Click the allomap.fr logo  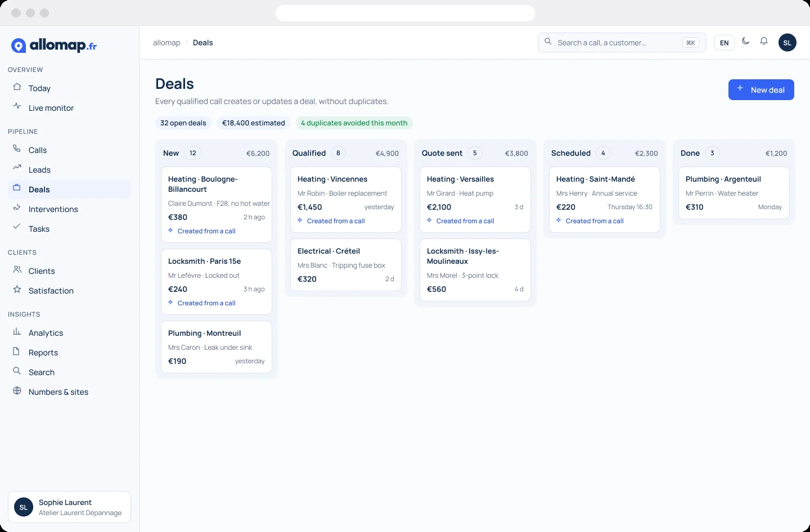[54, 46]
